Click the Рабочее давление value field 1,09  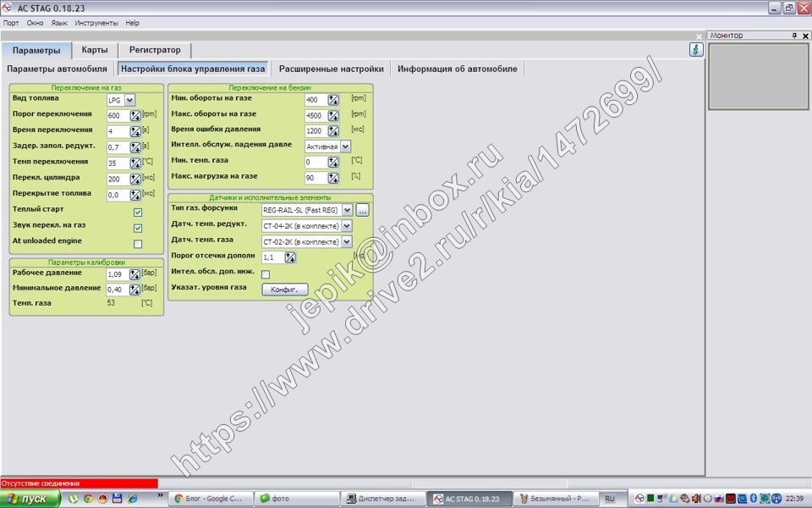pos(118,274)
